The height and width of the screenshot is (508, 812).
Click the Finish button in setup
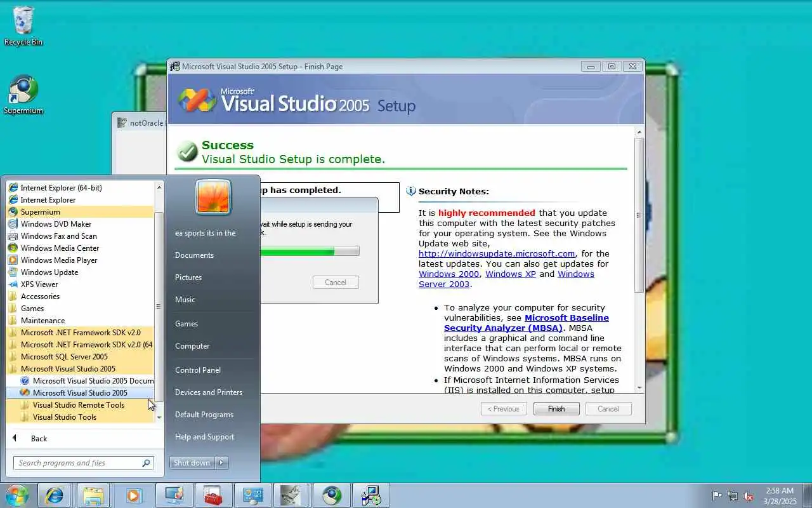[556, 409]
